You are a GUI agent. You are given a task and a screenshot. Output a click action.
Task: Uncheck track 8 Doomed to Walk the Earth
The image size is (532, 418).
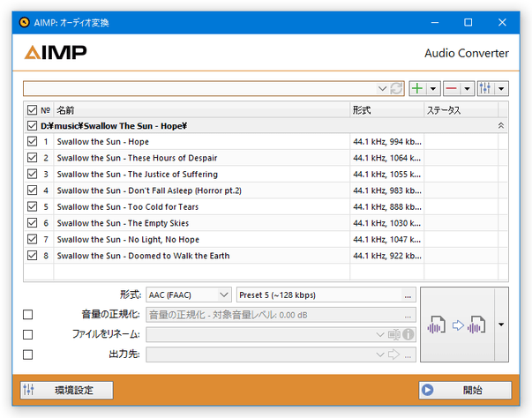coord(32,255)
